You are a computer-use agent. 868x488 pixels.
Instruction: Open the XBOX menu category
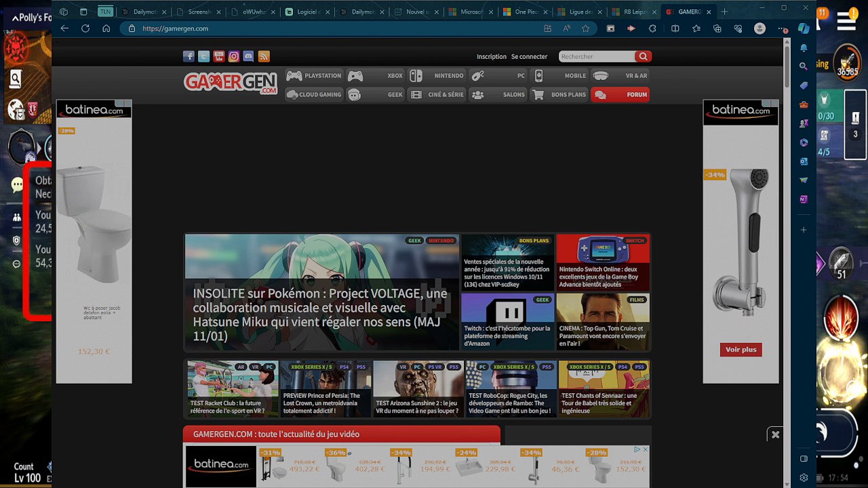coord(376,76)
